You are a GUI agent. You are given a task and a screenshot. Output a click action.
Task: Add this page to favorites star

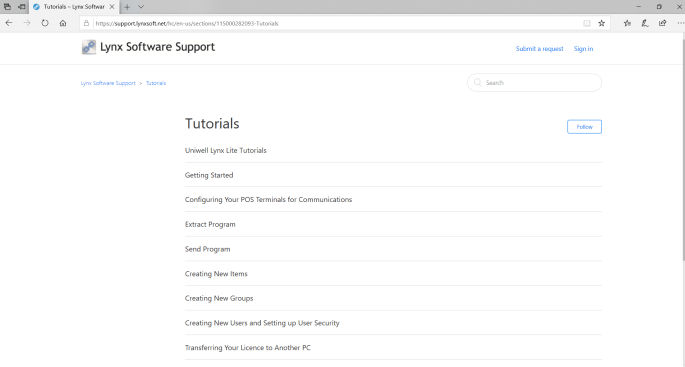(x=602, y=23)
